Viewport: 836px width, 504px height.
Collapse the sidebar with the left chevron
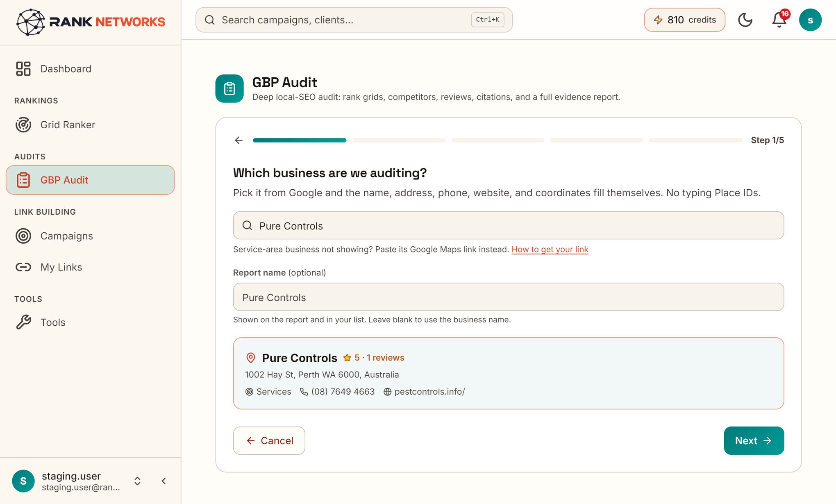pos(164,481)
